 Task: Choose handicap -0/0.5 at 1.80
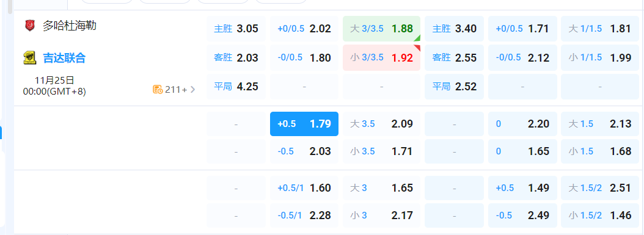click(304, 58)
